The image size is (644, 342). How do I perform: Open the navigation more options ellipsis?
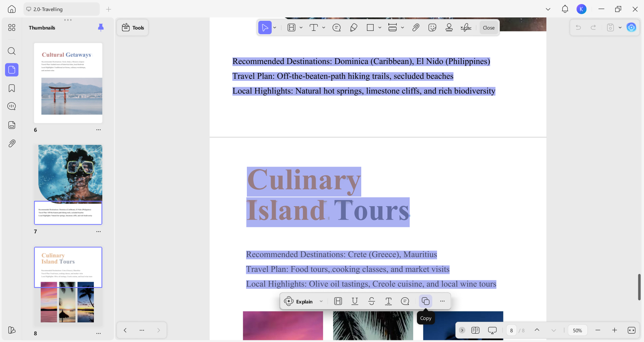(142, 330)
